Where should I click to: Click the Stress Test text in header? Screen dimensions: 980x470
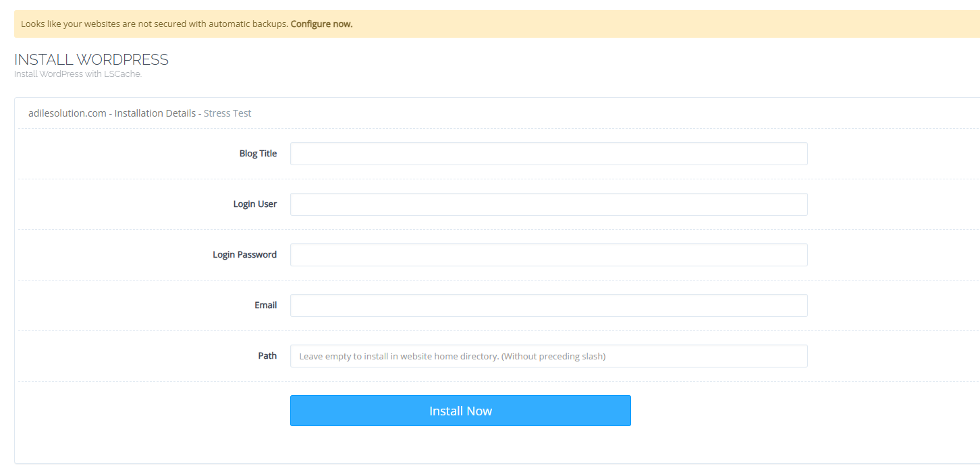point(227,113)
